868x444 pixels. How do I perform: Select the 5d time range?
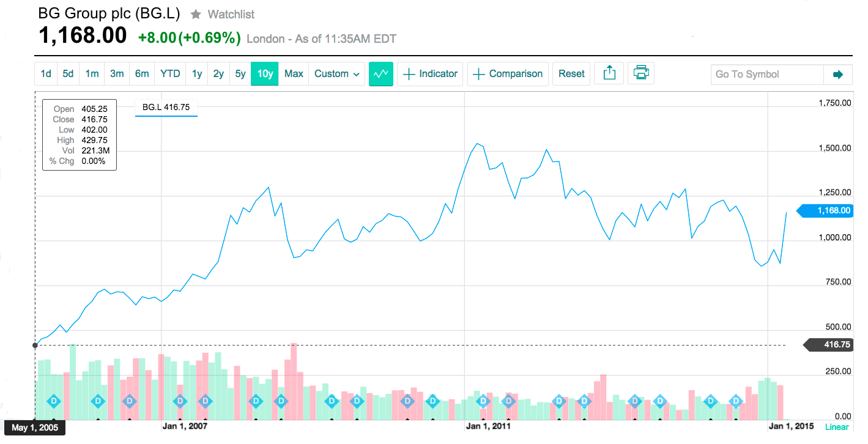[68, 74]
